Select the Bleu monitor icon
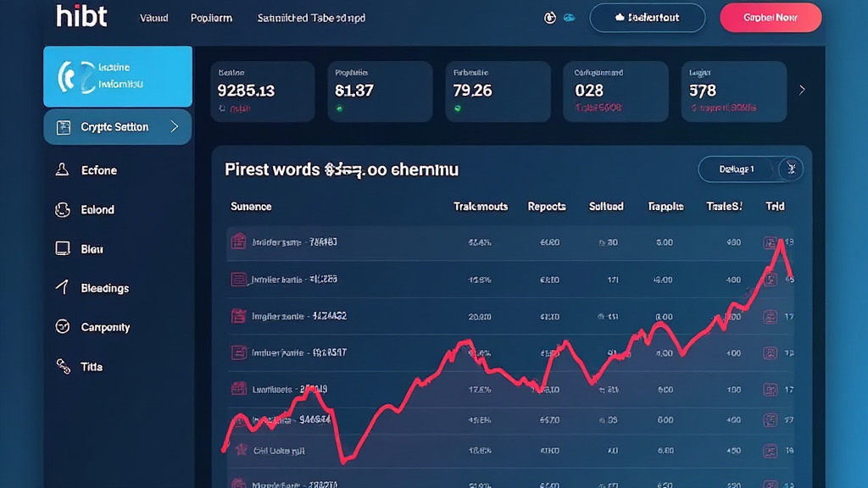 [x=62, y=249]
